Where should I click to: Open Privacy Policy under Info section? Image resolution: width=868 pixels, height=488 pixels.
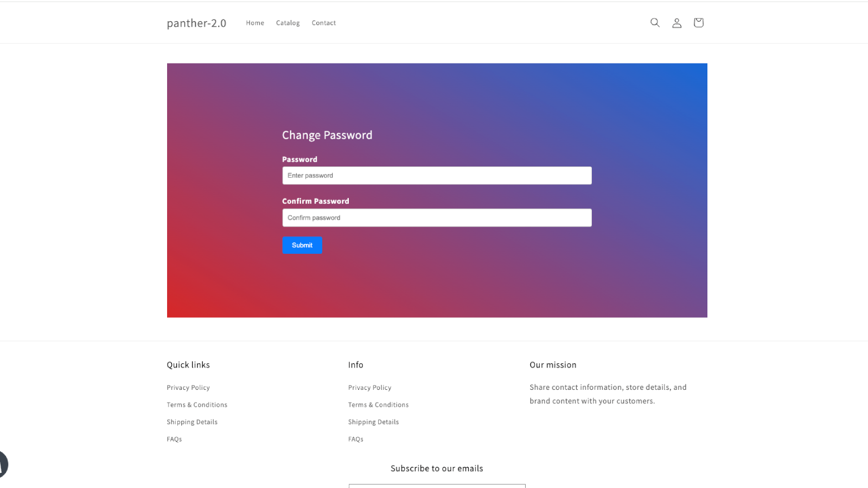pos(369,387)
